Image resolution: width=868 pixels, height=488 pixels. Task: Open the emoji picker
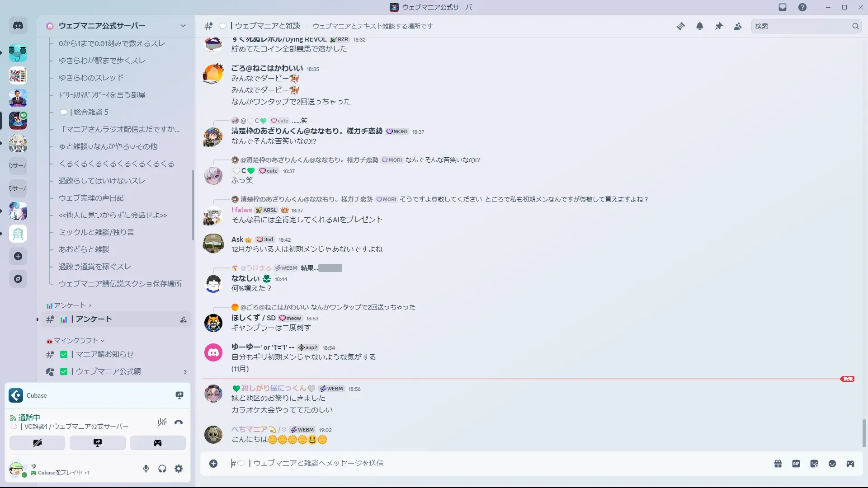(x=832, y=464)
